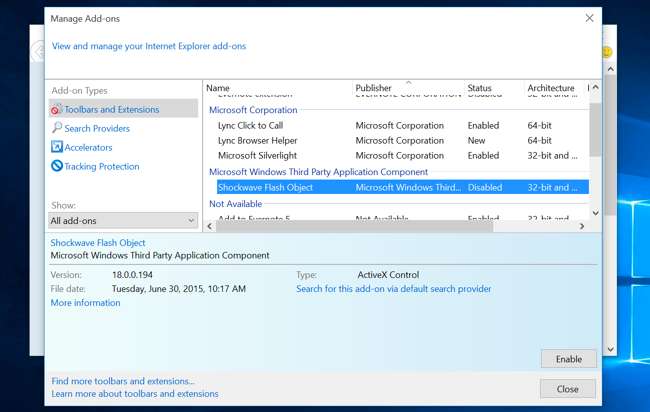
Task: Open the 'More information' link
Action: 85,303
